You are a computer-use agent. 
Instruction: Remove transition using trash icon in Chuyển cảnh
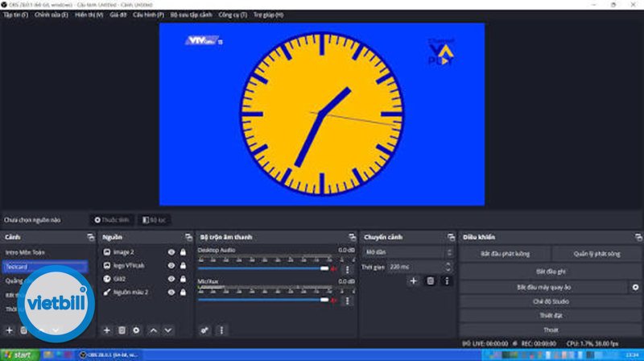(x=430, y=281)
